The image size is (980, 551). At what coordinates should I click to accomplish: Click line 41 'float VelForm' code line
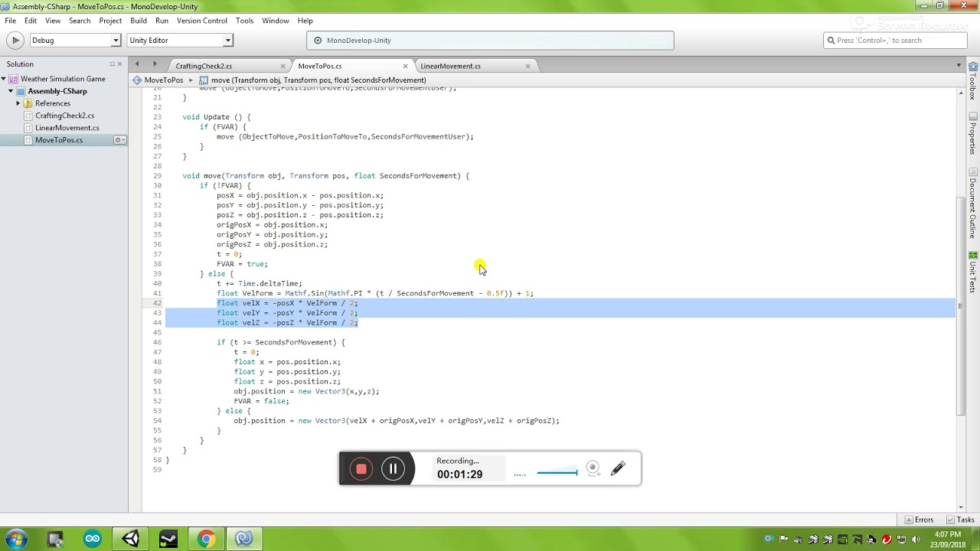tap(375, 293)
